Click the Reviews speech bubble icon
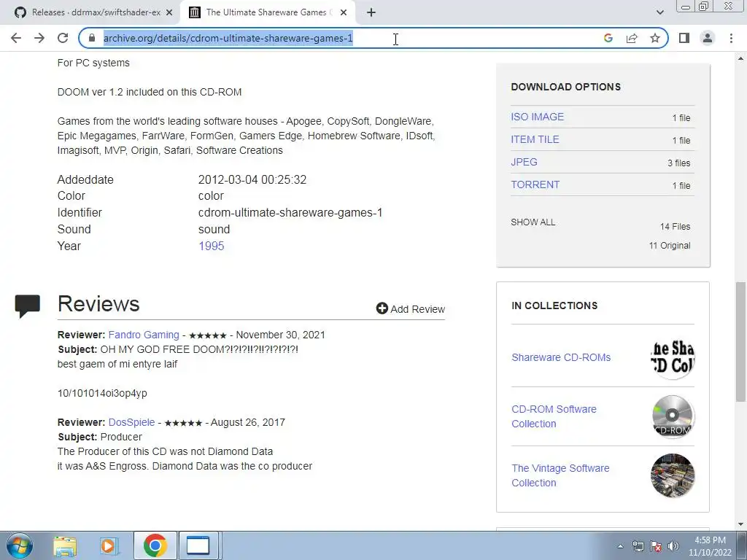The width and height of the screenshot is (747, 560). coord(27,306)
